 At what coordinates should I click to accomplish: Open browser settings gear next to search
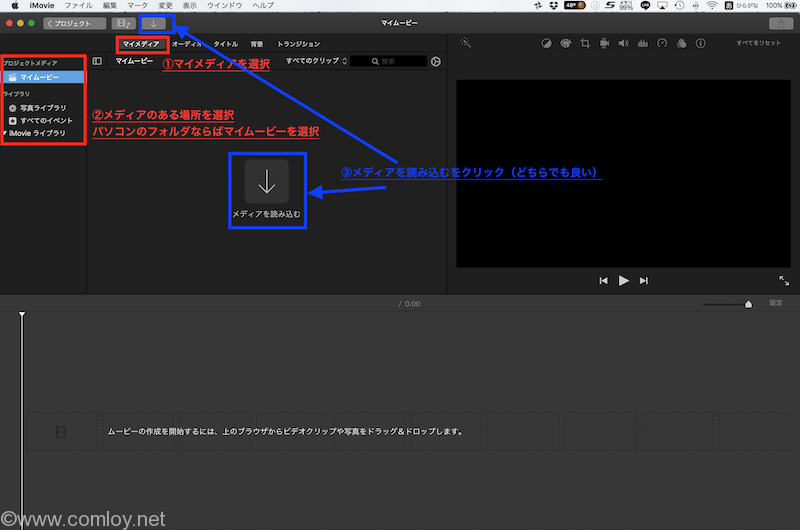tap(436, 62)
